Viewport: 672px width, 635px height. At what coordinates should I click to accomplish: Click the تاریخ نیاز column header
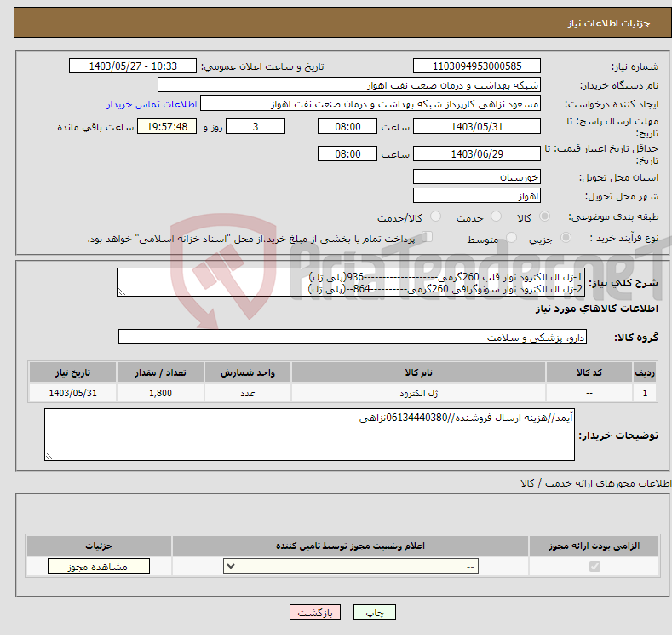[73, 372]
